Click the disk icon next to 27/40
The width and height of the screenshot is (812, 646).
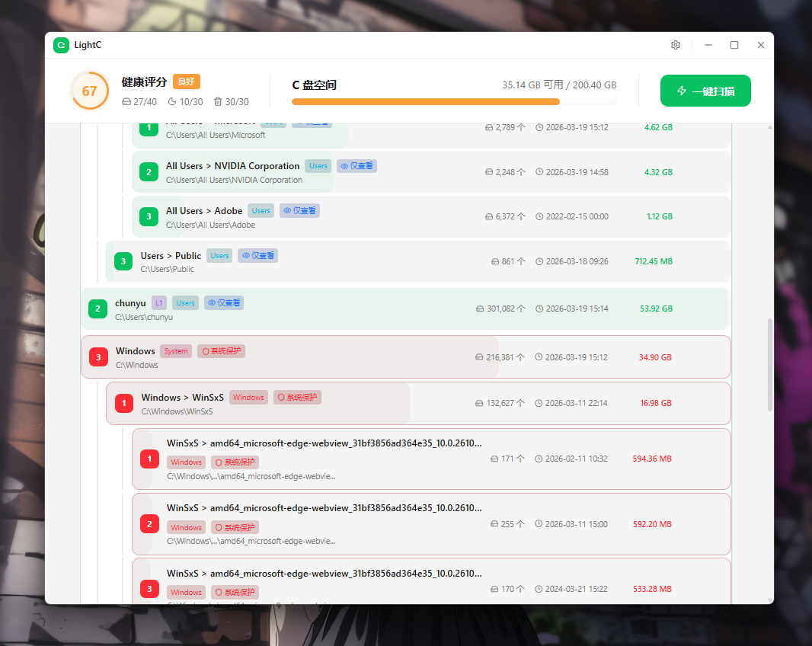(x=126, y=101)
